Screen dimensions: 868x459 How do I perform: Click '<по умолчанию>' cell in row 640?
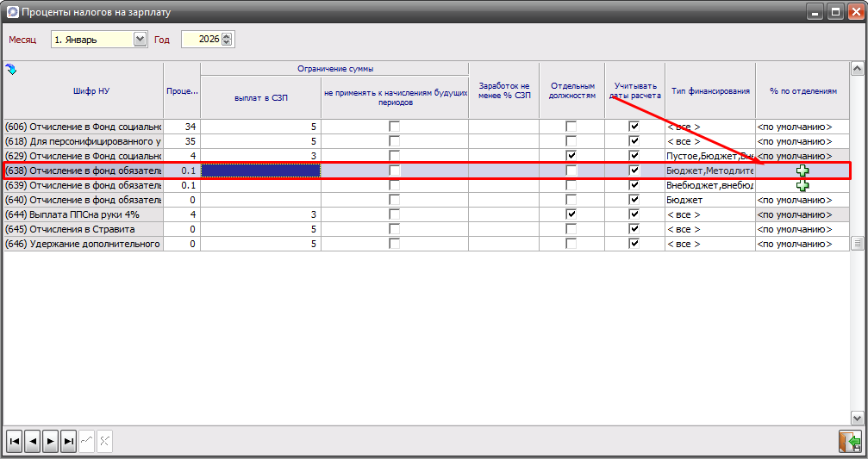pyautogui.click(x=794, y=200)
